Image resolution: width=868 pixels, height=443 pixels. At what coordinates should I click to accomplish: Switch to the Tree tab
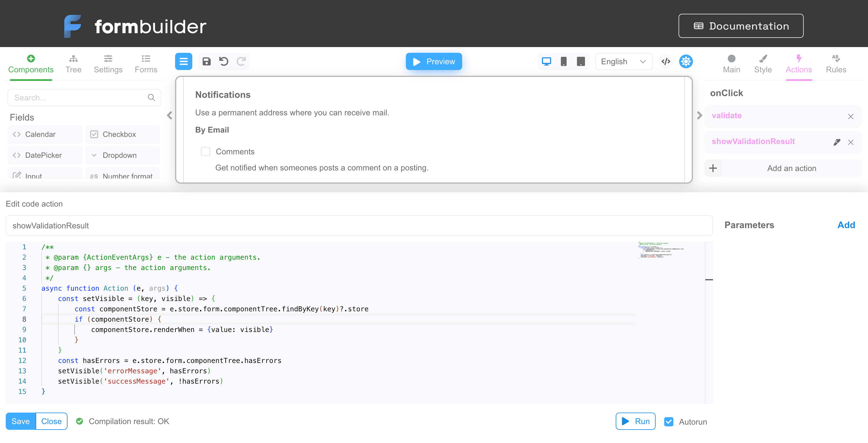click(73, 64)
